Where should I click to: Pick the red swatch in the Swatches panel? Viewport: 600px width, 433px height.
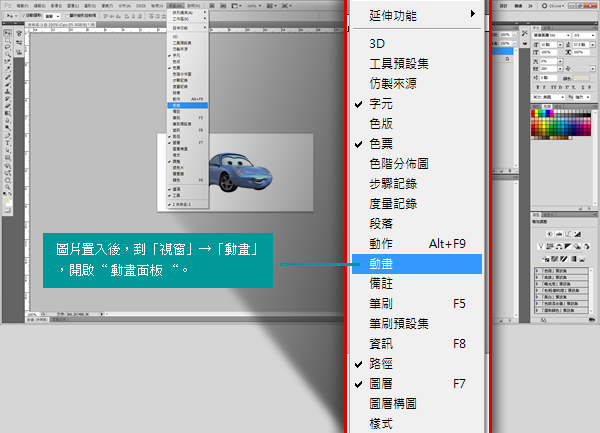tap(533, 111)
